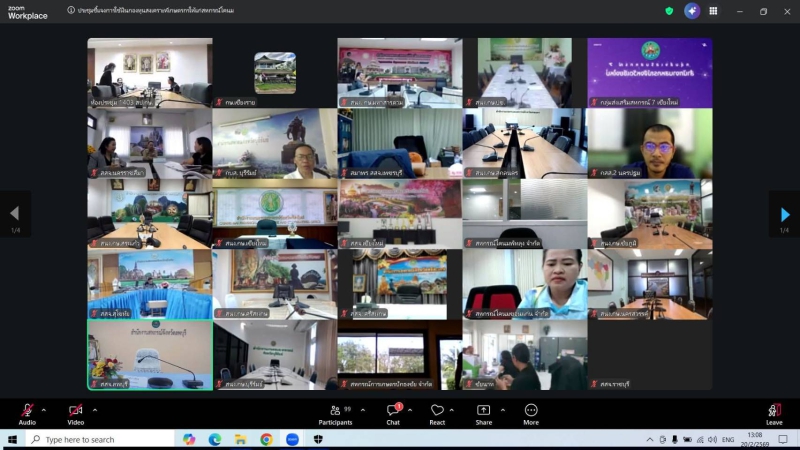Click the Windows taskbar search box
The width and height of the screenshot is (800, 450).
(100, 439)
